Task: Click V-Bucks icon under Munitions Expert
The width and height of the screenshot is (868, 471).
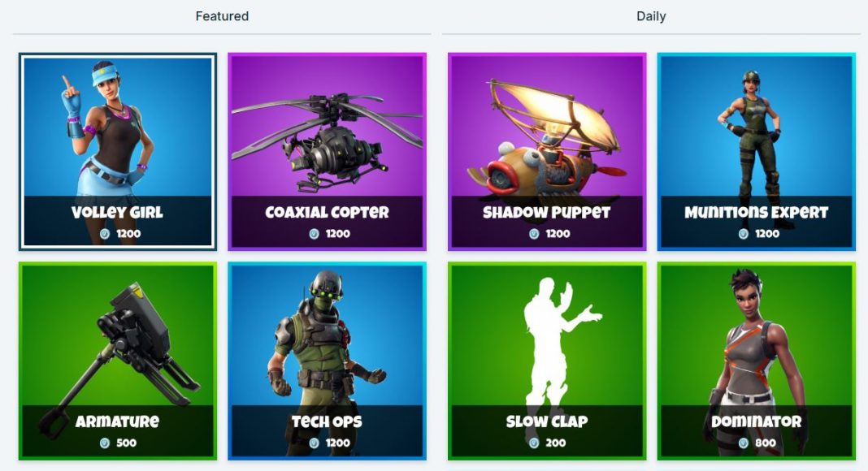Action: click(744, 234)
